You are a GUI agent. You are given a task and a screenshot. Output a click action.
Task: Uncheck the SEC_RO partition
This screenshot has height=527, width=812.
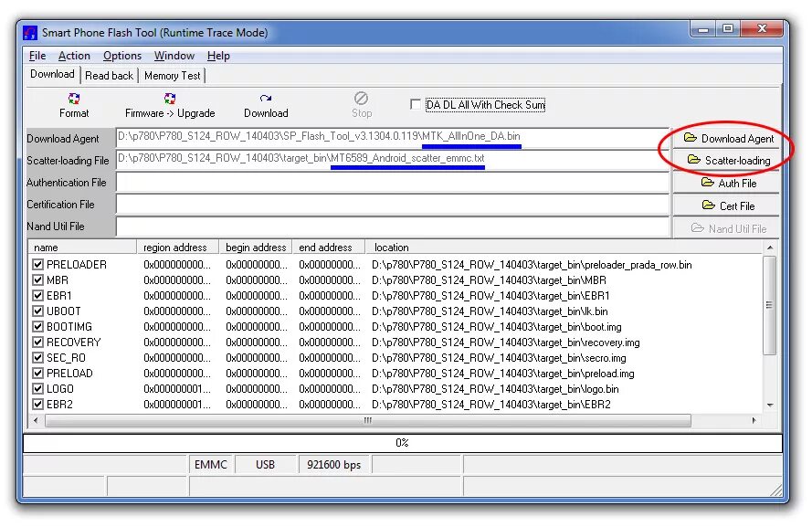(x=37, y=358)
